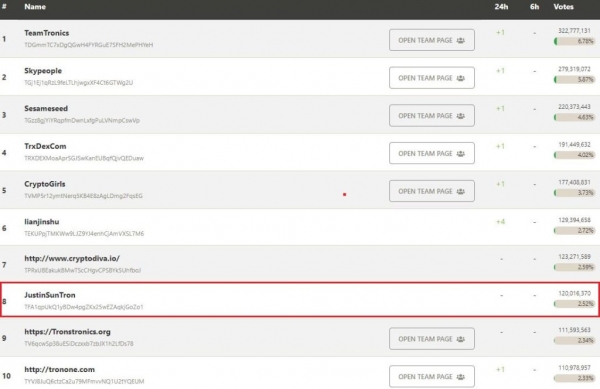
Task: Click the wallet address under Skypeople
Action: click(x=78, y=83)
